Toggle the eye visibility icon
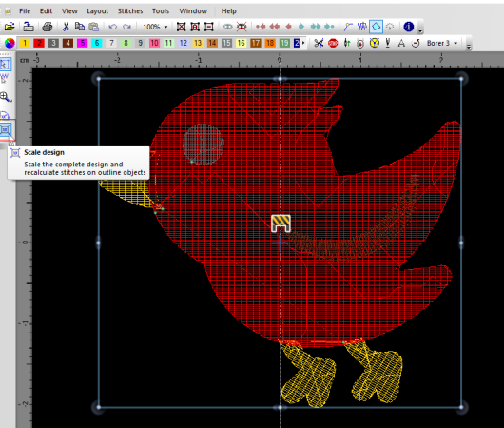Image resolution: width=504 pixels, height=428 pixels. tap(227, 27)
